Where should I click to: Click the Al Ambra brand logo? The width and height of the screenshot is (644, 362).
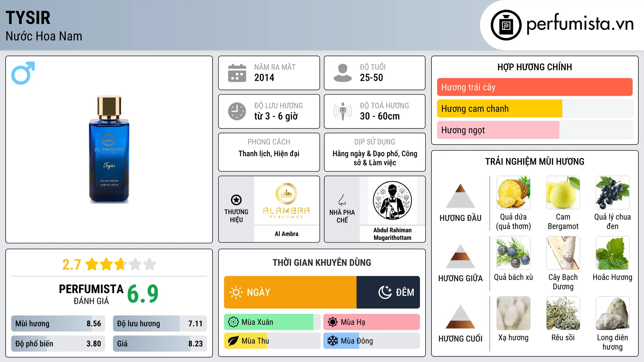click(286, 200)
